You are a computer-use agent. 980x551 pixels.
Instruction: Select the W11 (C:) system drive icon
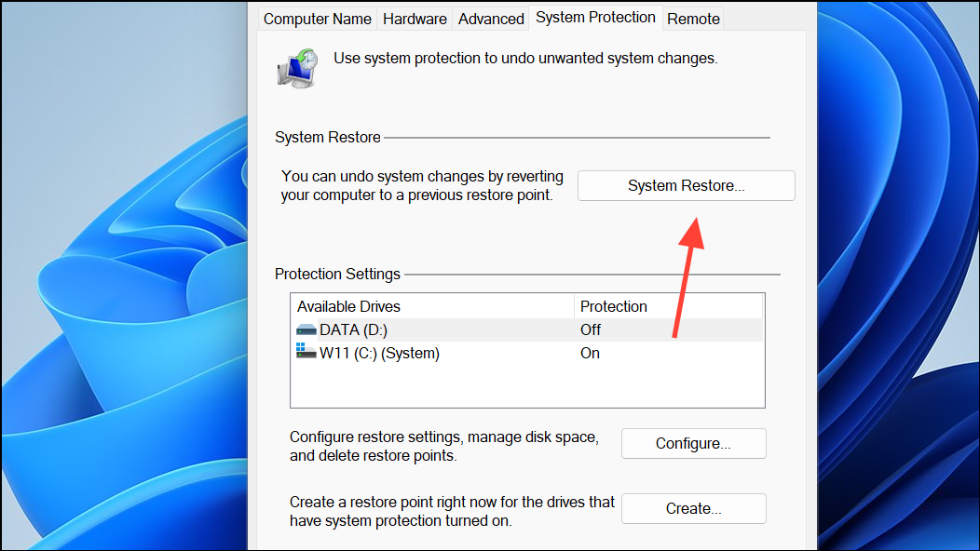click(306, 351)
